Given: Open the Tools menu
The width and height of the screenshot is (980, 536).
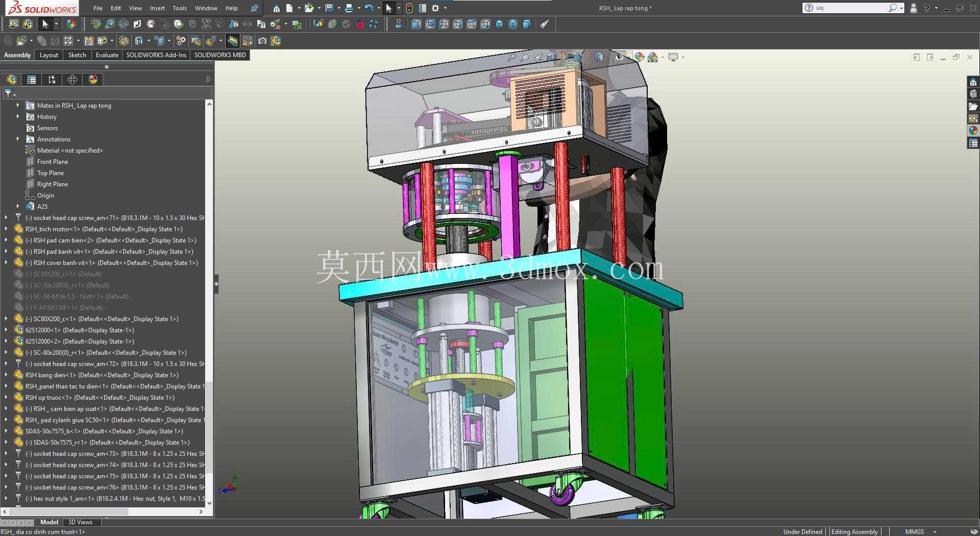Looking at the screenshot, I should pyautogui.click(x=180, y=8).
